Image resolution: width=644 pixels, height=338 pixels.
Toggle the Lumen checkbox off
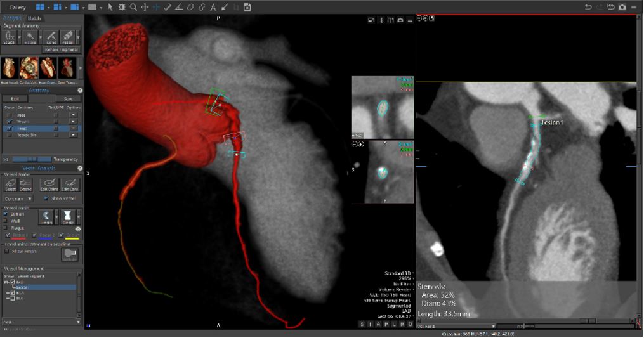click(x=6, y=214)
